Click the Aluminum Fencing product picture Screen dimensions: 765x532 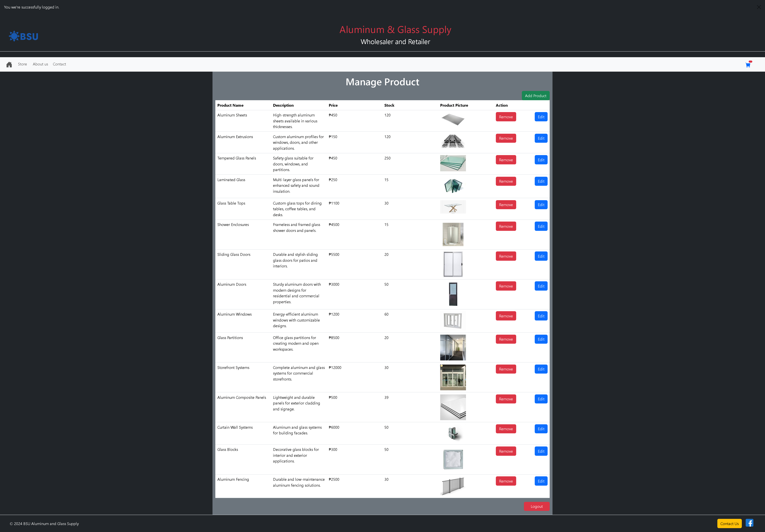click(453, 486)
